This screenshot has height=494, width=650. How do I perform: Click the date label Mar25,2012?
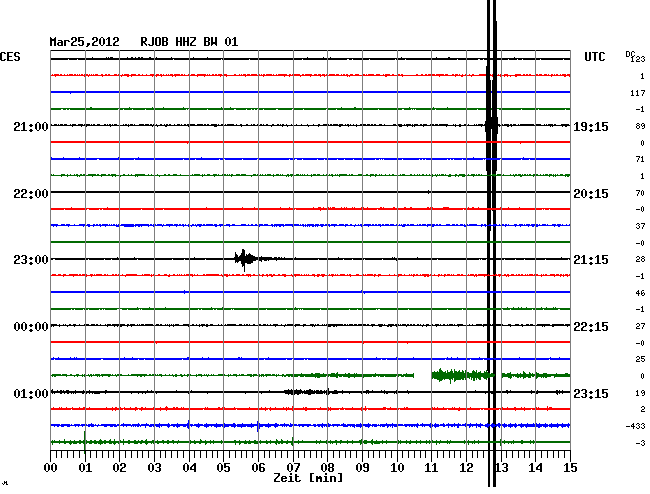[85, 42]
